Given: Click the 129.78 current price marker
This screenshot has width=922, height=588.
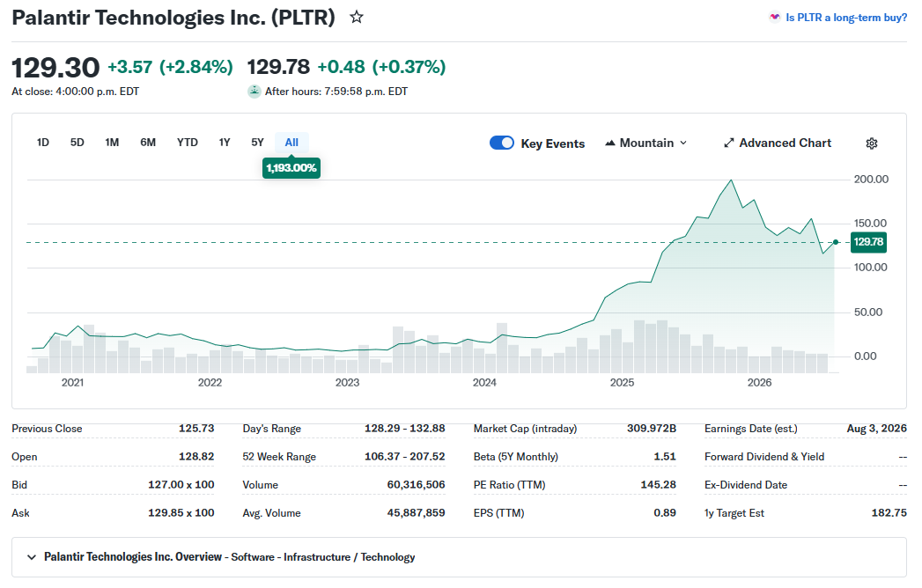Looking at the screenshot, I should (x=868, y=242).
